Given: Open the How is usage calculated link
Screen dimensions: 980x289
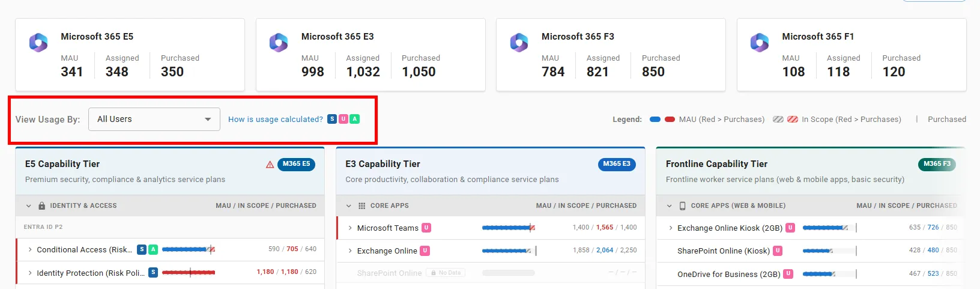Looking at the screenshot, I should pos(276,119).
